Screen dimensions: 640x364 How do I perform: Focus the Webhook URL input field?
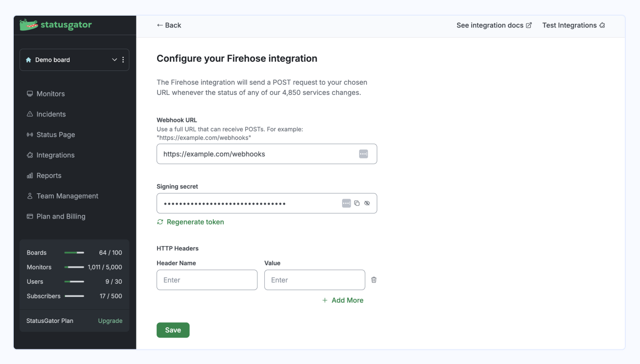[267, 154]
